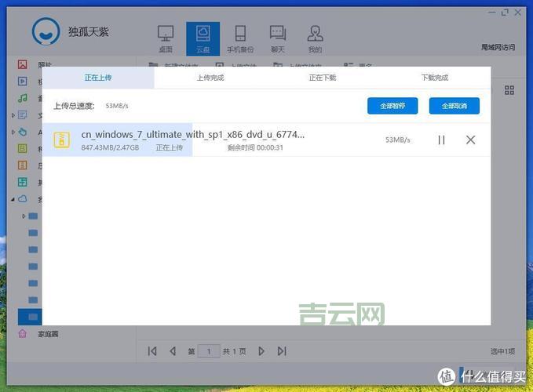The image size is (533, 392).
Task: Click the 53MB/s speed in file row
Action: tap(398, 140)
